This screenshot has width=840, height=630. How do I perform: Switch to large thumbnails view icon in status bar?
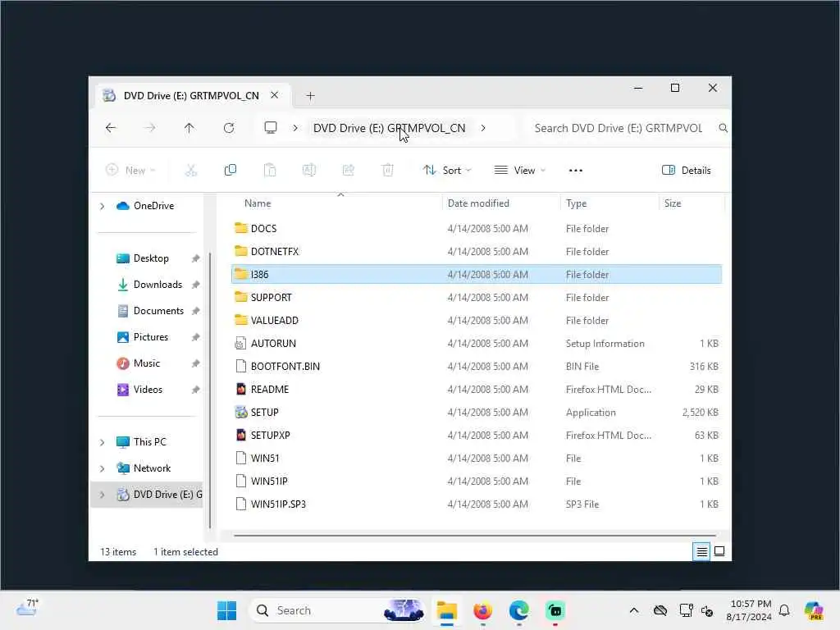point(719,551)
